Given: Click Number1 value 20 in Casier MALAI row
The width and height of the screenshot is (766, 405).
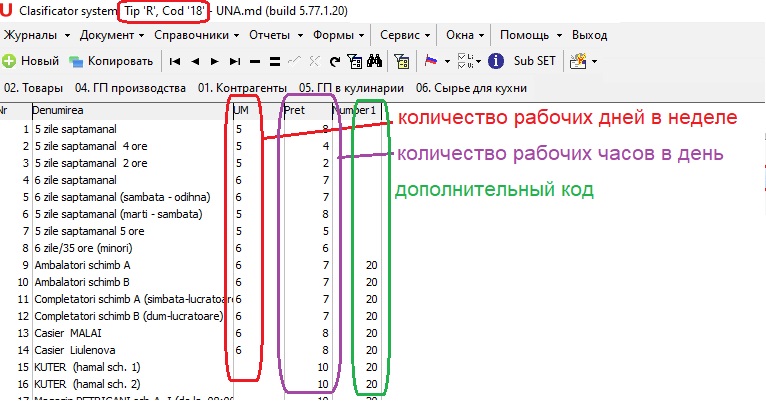Looking at the screenshot, I should 371,333.
